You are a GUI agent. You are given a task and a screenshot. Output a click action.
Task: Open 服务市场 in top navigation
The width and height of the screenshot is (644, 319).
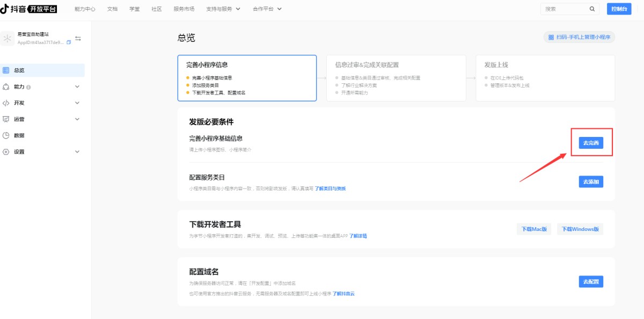click(184, 9)
